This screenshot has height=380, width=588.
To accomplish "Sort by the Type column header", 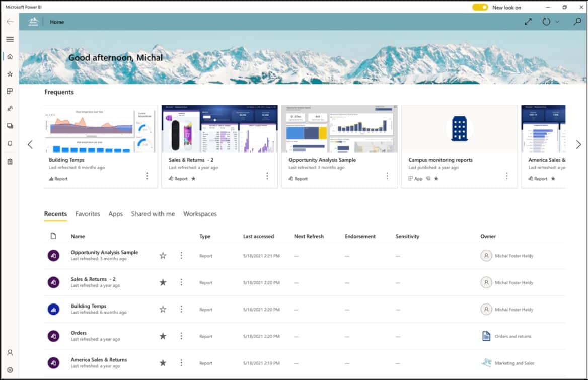I will [x=205, y=236].
